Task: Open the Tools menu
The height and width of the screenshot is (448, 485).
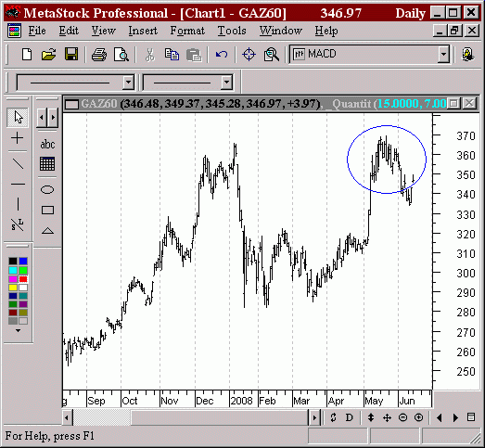Action: (x=232, y=31)
